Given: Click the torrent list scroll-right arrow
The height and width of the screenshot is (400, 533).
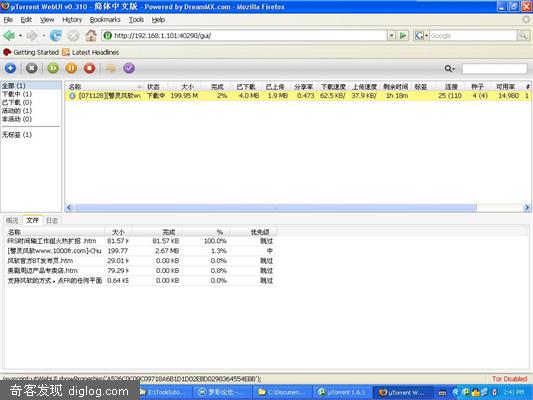Looking at the screenshot, I should pyautogui.click(x=527, y=208).
